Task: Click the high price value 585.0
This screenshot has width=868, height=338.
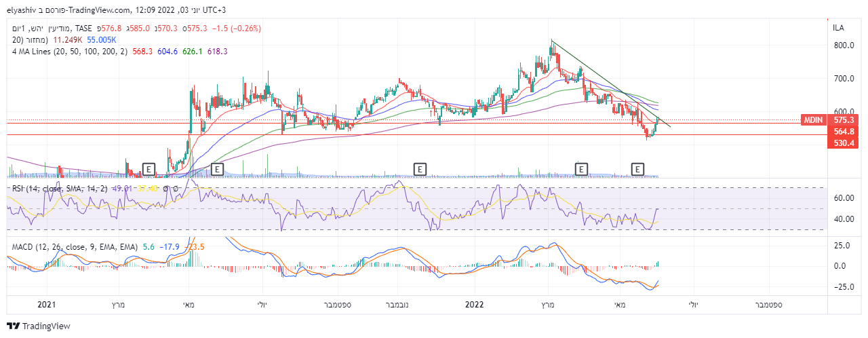Action: 140,28
